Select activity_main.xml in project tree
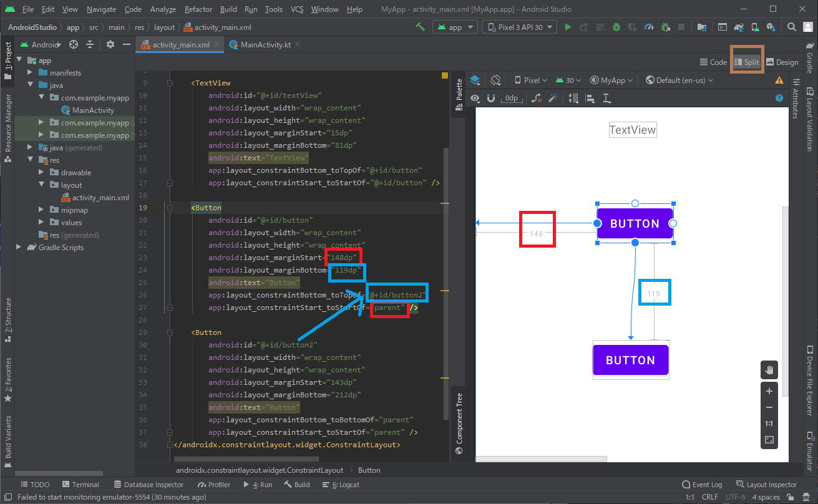The image size is (818, 504). coord(95,198)
